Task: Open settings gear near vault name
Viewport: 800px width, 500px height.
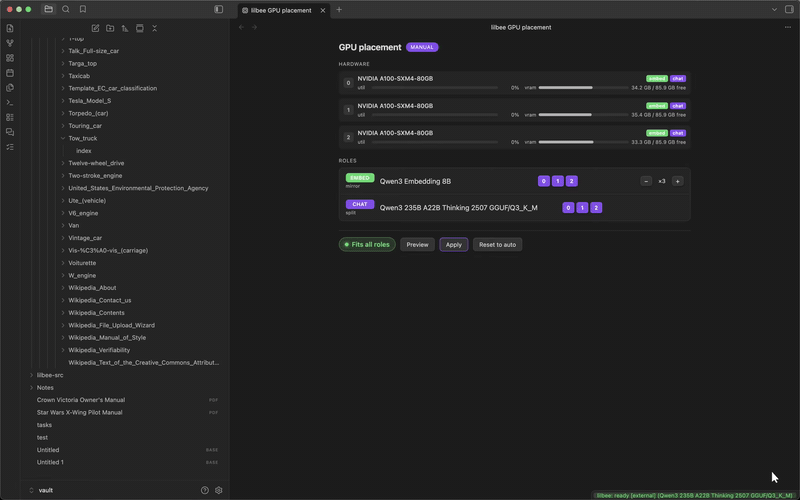Action: point(219,490)
